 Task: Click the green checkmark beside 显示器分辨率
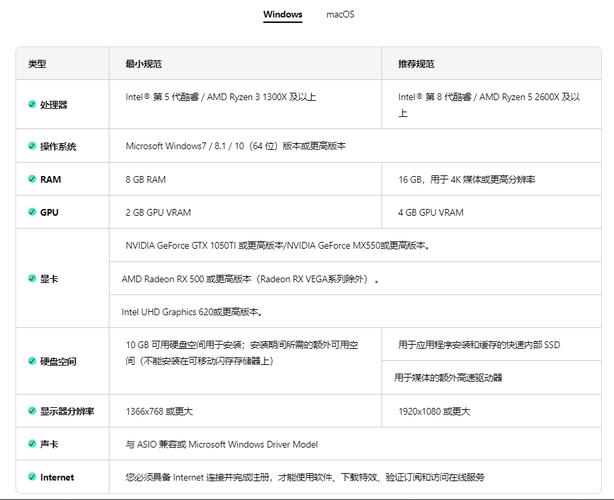click(32, 411)
